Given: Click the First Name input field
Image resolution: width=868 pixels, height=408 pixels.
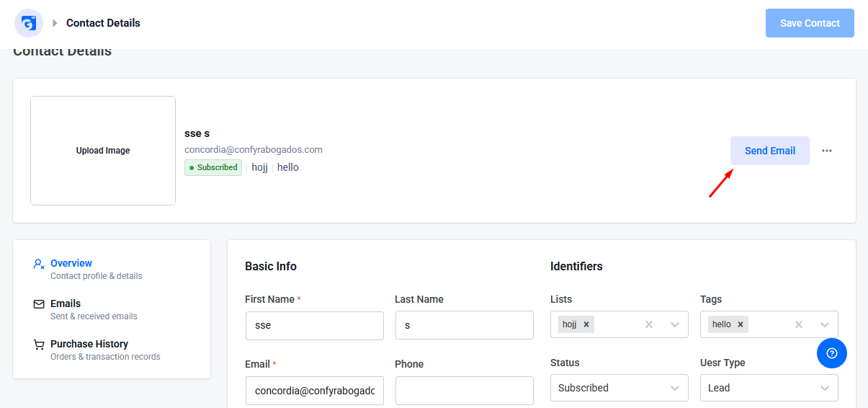Looking at the screenshot, I should click(315, 325).
